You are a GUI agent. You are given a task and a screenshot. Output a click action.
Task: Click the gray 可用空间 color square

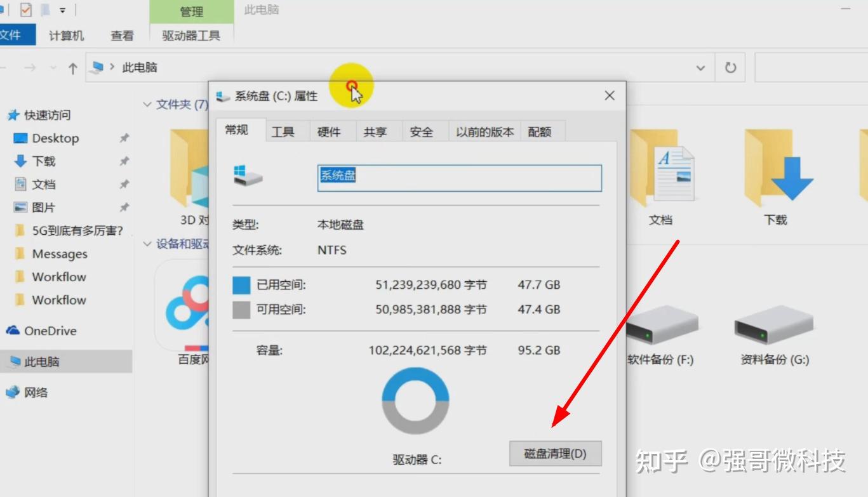pyautogui.click(x=241, y=310)
